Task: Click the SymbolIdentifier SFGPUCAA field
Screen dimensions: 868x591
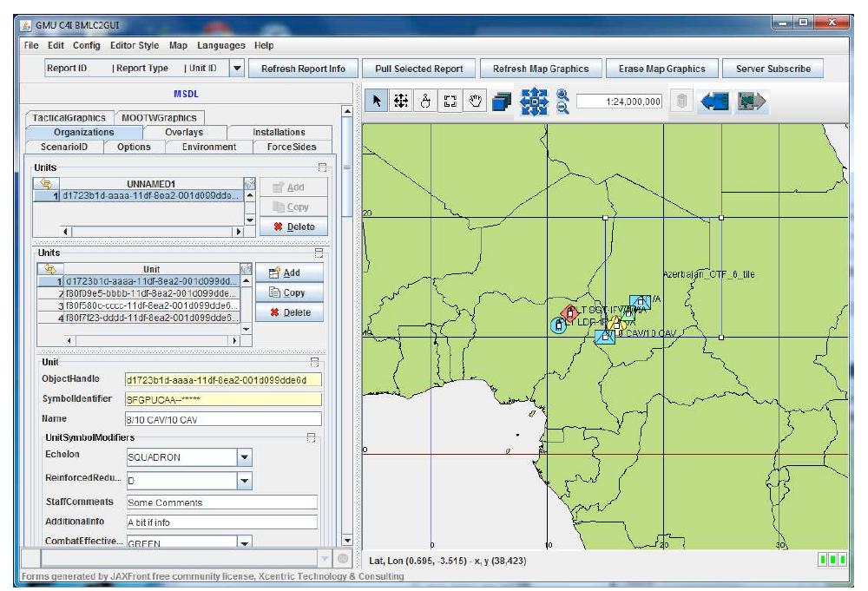Action: (x=224, y=399)
